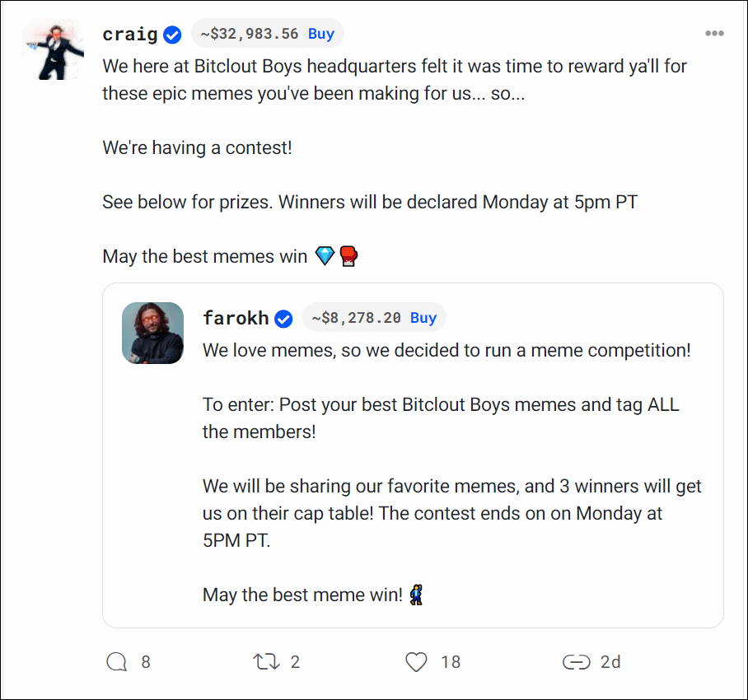748x700 pixels.
Task: Click the boxing glove emoji
Action: click(x=348, y=256)
